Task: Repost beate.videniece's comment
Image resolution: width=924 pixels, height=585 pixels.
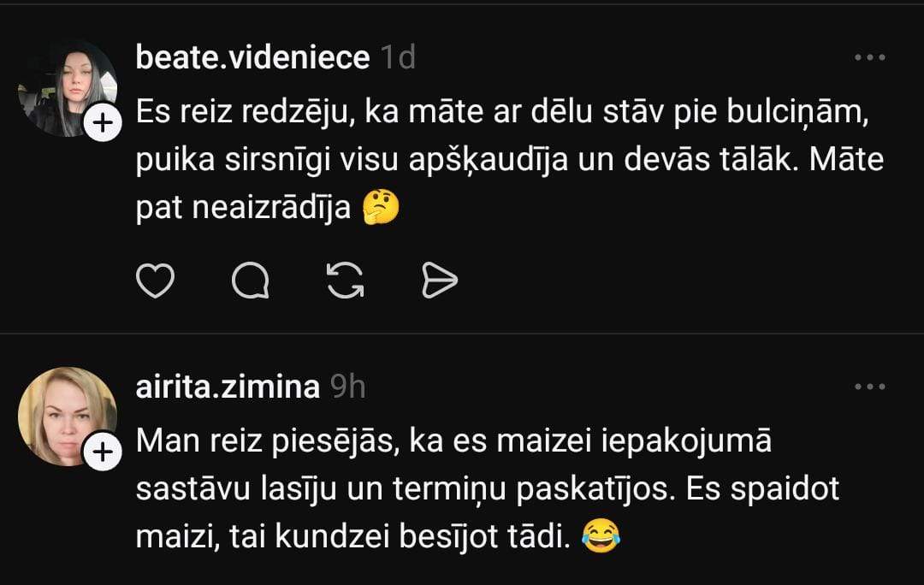Action: pyautogui.click(x=346, y=281)
